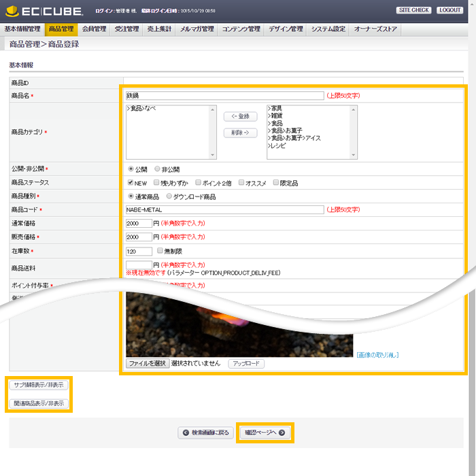Click the SITE CHECK button
The width and height of the screenshot is (476, 476).
pyautogui.click(x=413, y=10)
